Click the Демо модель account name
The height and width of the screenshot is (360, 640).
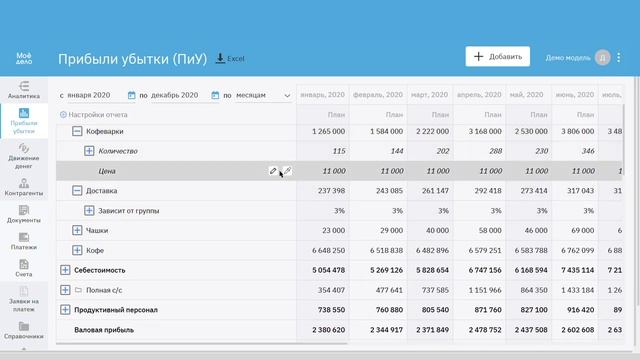(x=568, y=58)
